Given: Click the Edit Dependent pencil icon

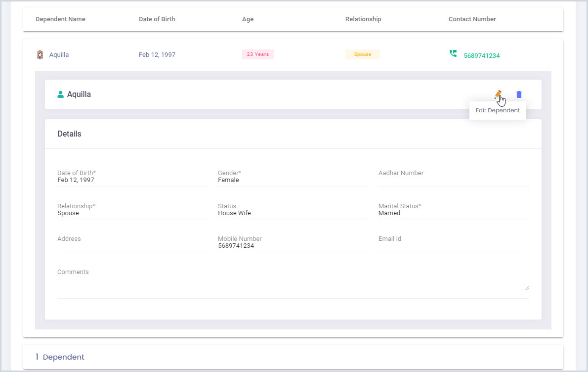Looking at the screenshot, I should (x=498, y=94).
